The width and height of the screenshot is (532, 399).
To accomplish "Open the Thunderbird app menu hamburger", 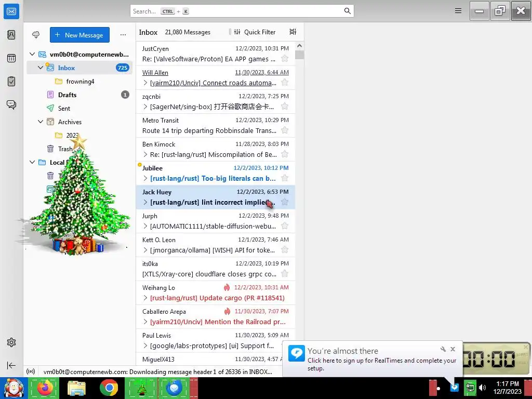I will (x=458, y=11).
